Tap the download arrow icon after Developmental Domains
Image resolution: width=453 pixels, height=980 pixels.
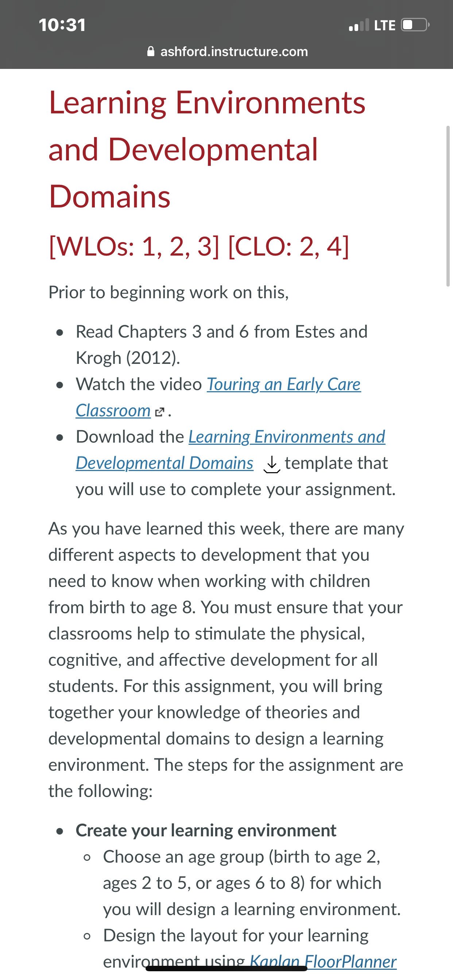coord(272,464)
